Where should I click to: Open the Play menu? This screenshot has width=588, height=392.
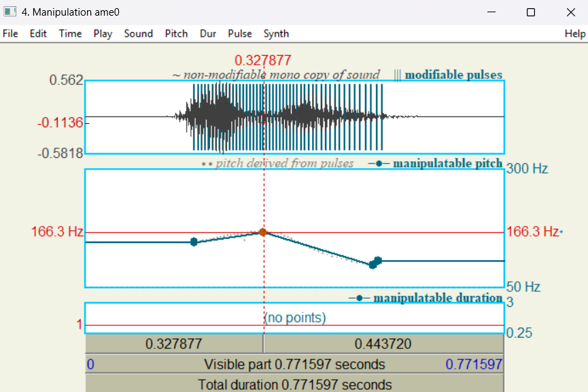pos(103,34)
